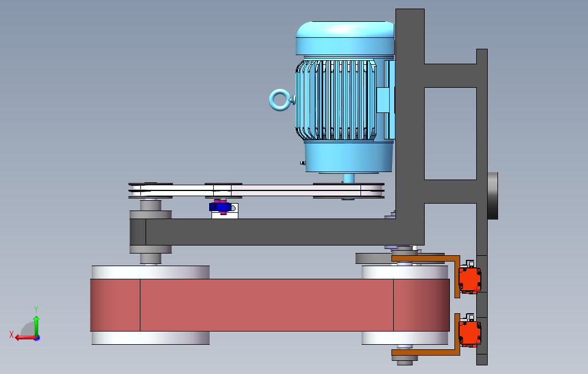Select the right white drum roller bottom
Screen dimensions: 588x374
(x=405, y=338)
